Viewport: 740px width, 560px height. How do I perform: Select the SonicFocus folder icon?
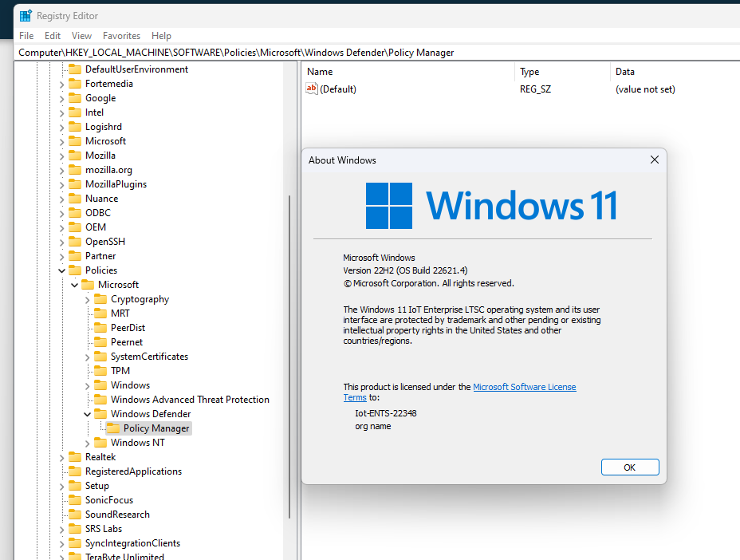tap(75, 500)
